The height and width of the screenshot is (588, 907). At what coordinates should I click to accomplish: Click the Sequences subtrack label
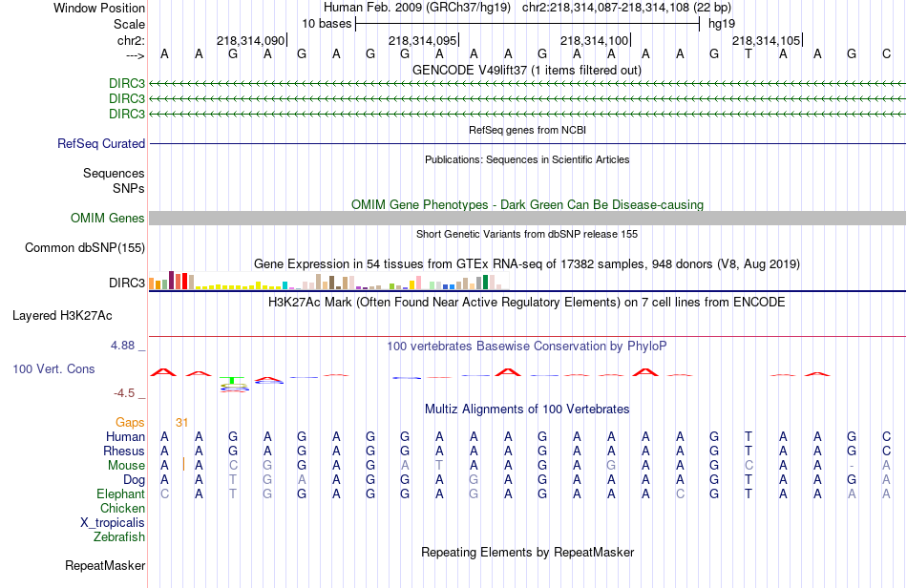pyautogui.click(x=114, y=174)
